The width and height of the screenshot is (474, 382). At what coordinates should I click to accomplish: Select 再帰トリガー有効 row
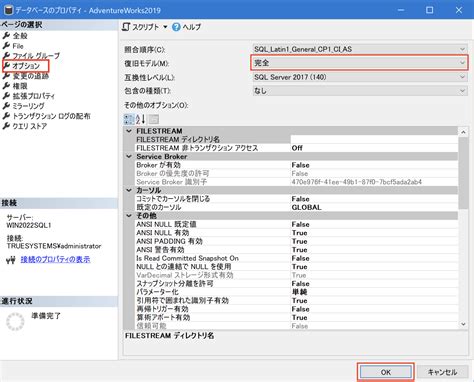pos(296,309)
